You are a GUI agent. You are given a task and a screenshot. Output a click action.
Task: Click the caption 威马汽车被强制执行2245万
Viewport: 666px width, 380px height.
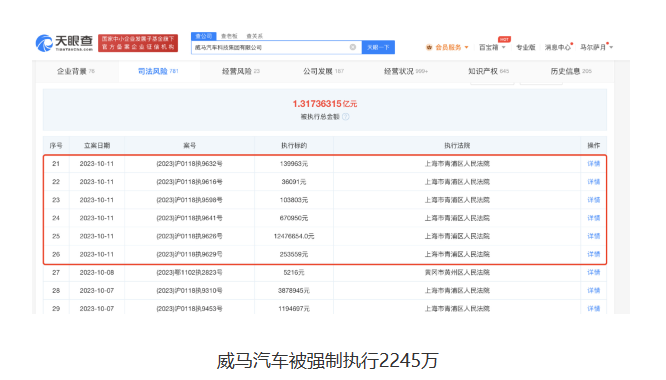pyautogui.click(x=327, y=361)
